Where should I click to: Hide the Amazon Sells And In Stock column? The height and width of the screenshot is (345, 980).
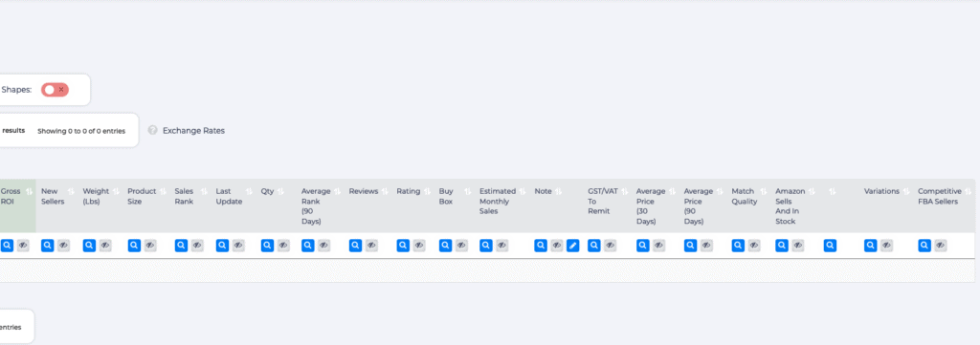click(x=798, y=246)
